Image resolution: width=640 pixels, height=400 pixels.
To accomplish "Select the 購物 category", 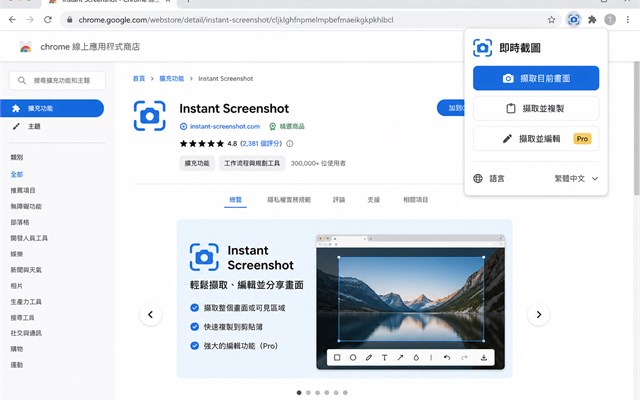I will click(17, 349).
